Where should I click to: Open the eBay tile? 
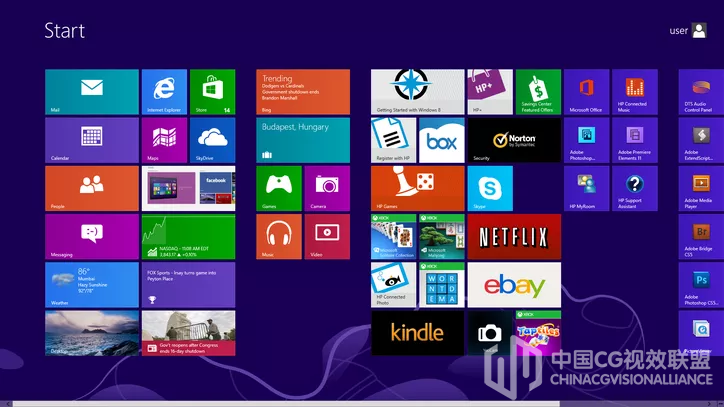514,285
